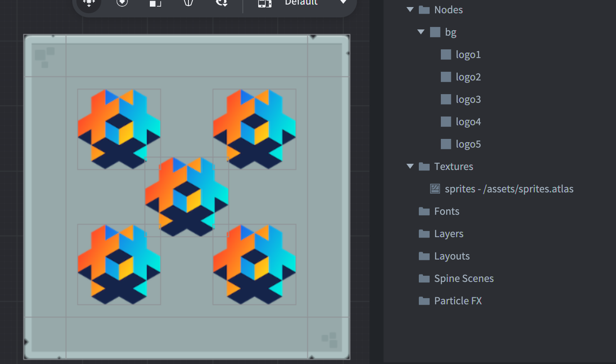616x364 pixels.
Task: Collapse the Textures tree section
Action: [x=410, y=166]
